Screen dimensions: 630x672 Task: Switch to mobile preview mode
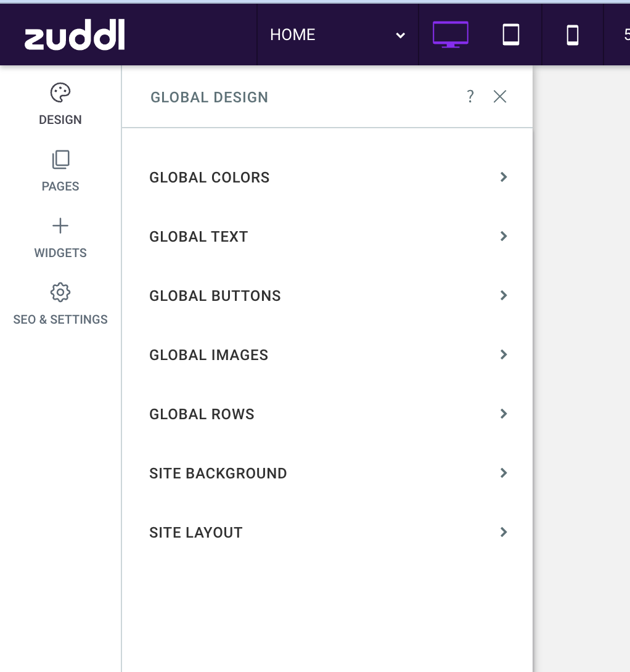coord(572,35)
